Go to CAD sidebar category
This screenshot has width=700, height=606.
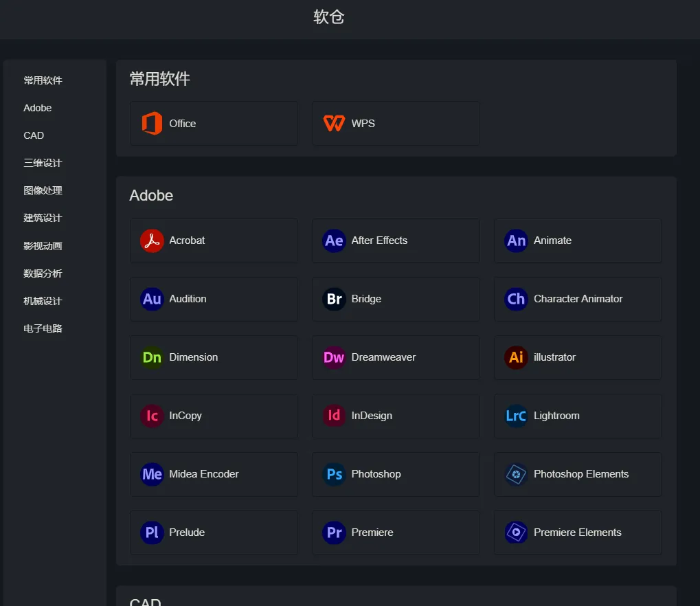point(34,136)
